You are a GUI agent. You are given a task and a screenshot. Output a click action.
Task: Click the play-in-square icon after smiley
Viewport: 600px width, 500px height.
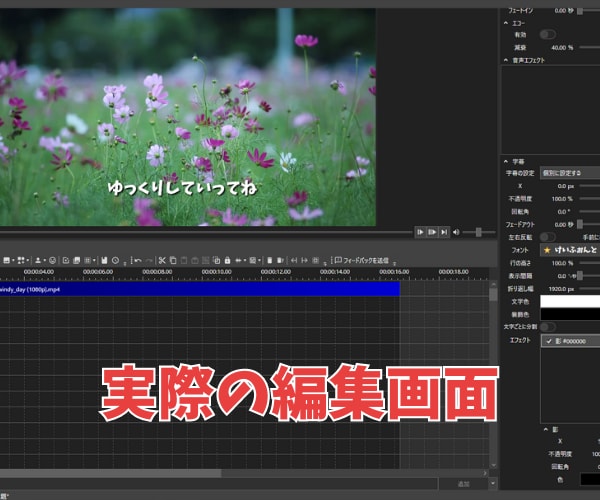pyautogui.click(x=65, y=261)
